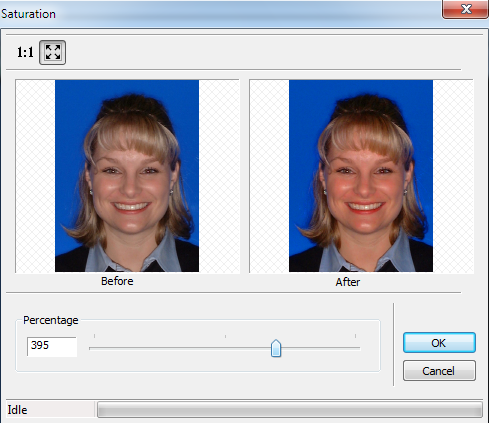Close the Saturation dialog
This screenshot has width=489, height=423.
pyautogui.click(x=465, y=9)
